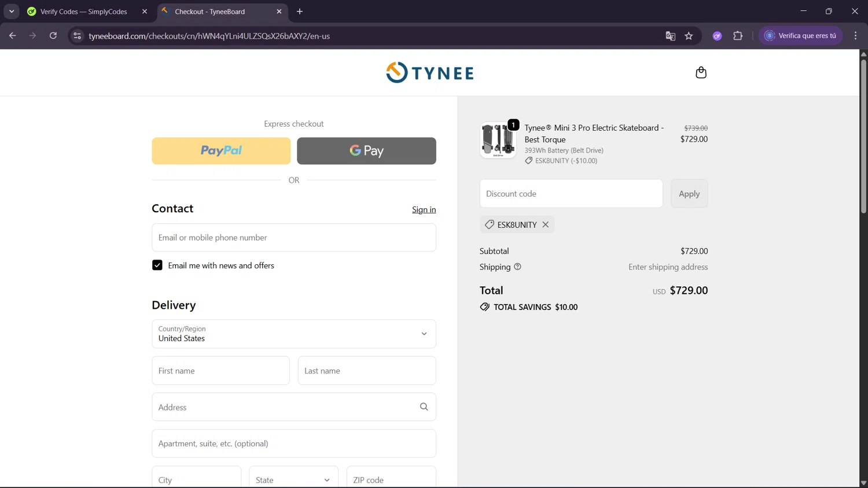Image resolution: width=868 pixels, height=488 pixels.
Task: Click the purple extension icon in toolbar
Action: 717,36
